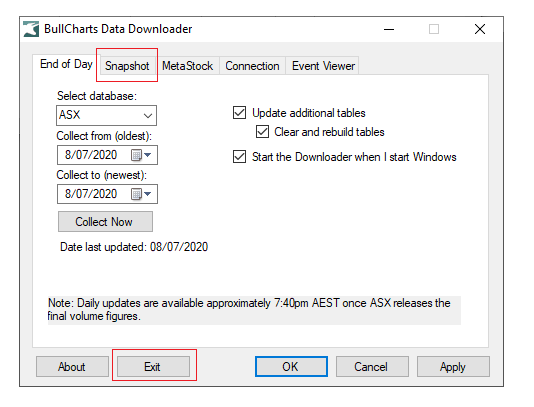Switch to the End of Day tab
Viewport: 534px width, 407px height.
click(x=66, y=64)
